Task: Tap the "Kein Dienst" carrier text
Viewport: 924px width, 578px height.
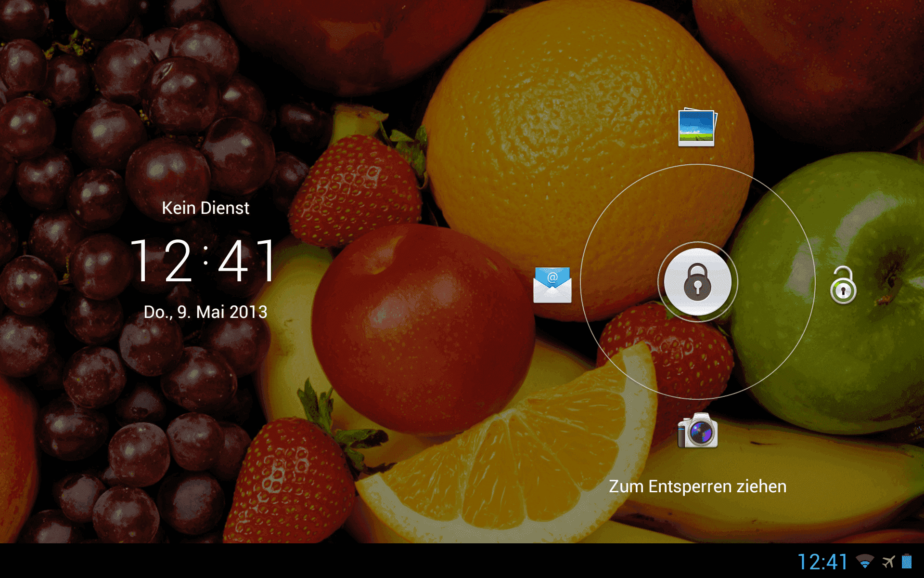Action: tap(205, 208)
